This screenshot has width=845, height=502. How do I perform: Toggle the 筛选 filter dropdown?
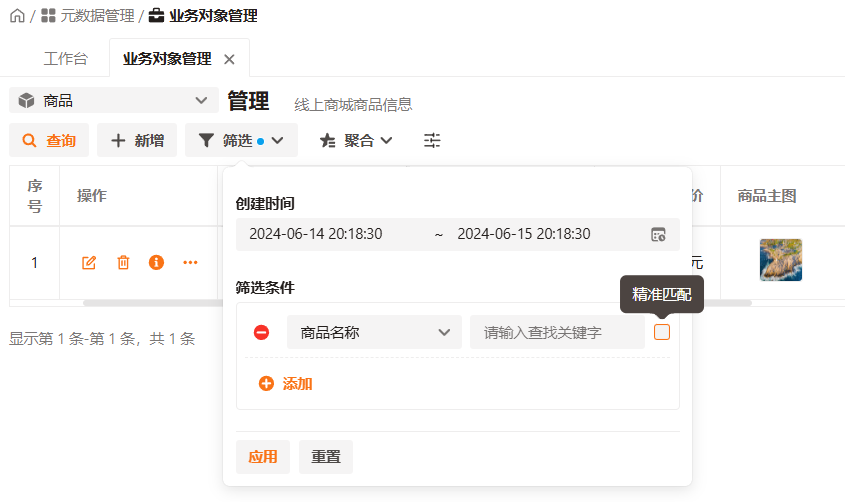tap(241, 141)
